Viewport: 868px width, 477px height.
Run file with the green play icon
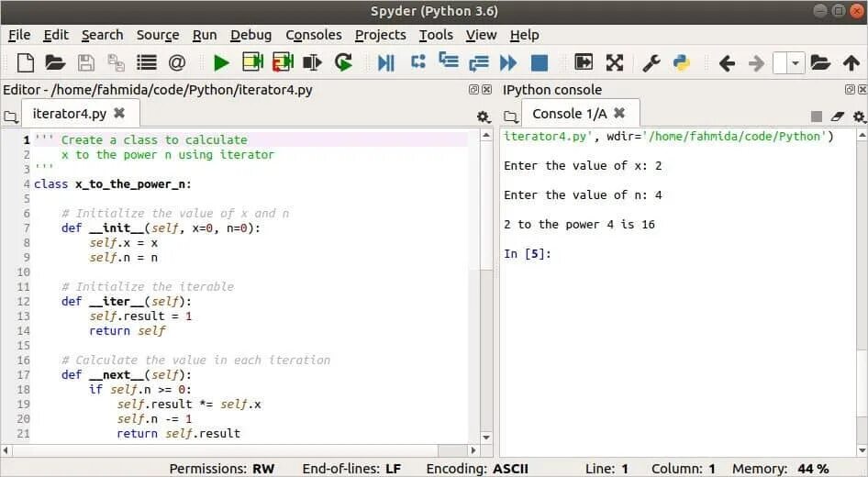coord(221,63)
